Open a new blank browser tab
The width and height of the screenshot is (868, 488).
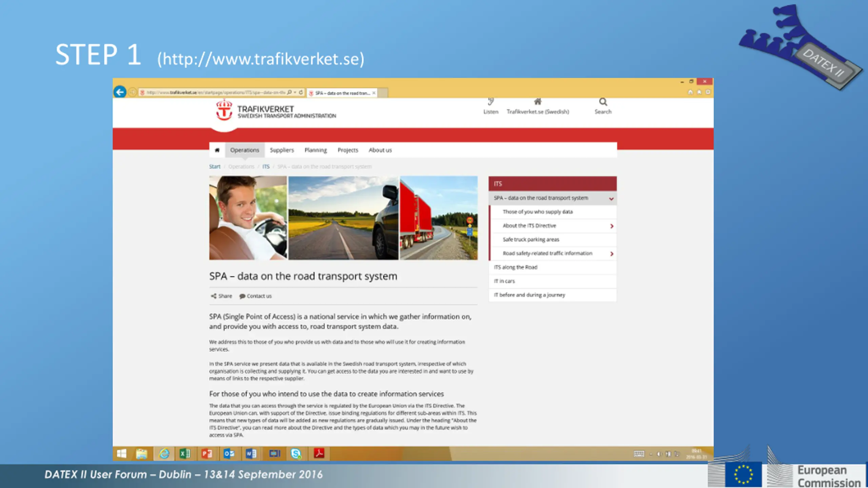pos(383,93)
